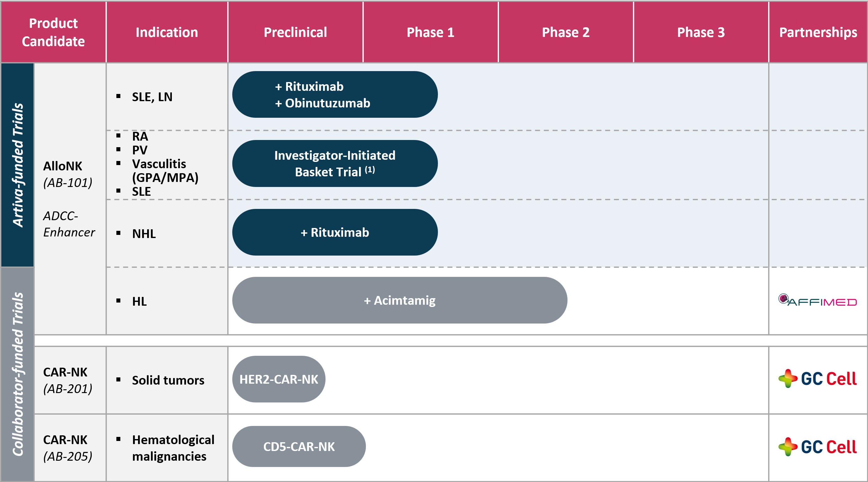Viewport: 868px width, 482px height.
Task: Click the Rituximab and Obinutuzumab progress bar
Action: click(335, 94)
